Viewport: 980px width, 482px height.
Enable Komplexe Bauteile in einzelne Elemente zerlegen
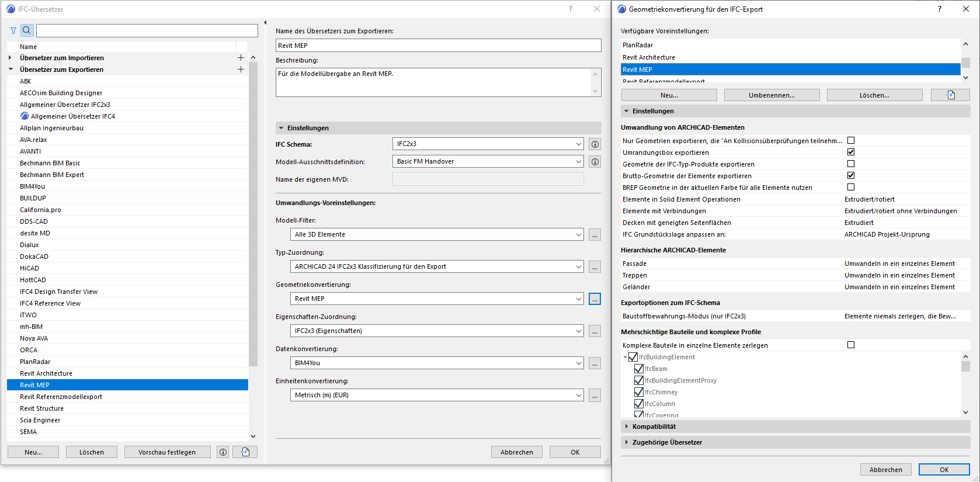[851, 345]
